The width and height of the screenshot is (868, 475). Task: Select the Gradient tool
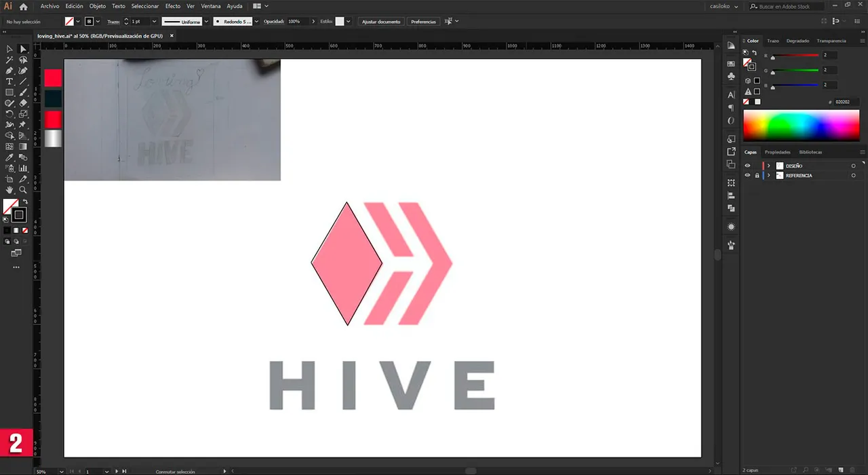click(23, 146)
